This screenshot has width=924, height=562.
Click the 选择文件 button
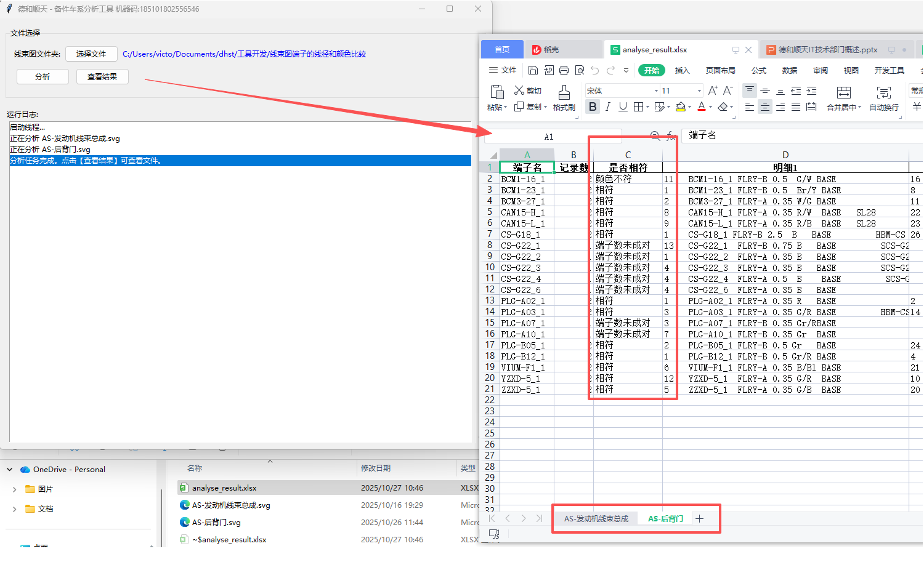[x=91, y=54]
